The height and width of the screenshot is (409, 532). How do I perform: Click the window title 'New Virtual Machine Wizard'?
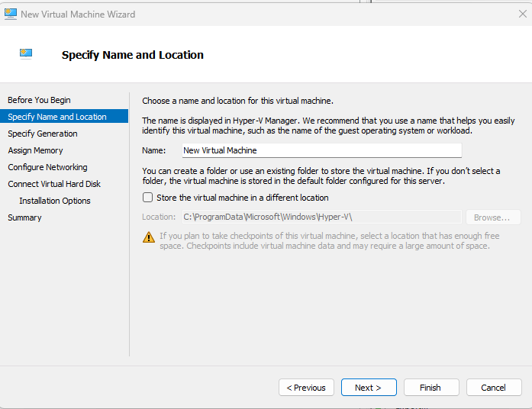(x=78, y=14)
